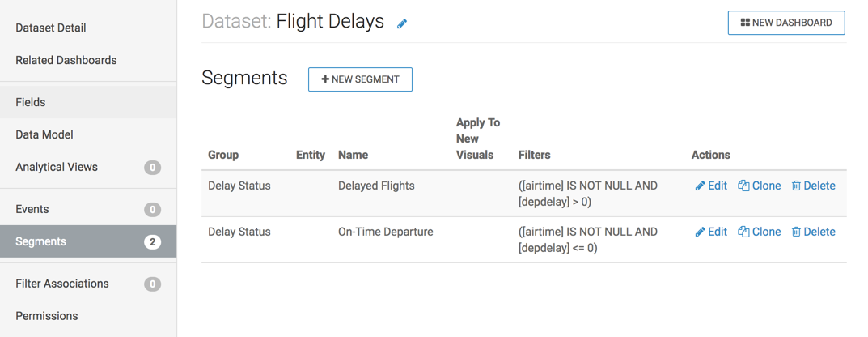868x337 pixels.
Task: Select the Segments sidebar item
Action: (x=41, y=241)
